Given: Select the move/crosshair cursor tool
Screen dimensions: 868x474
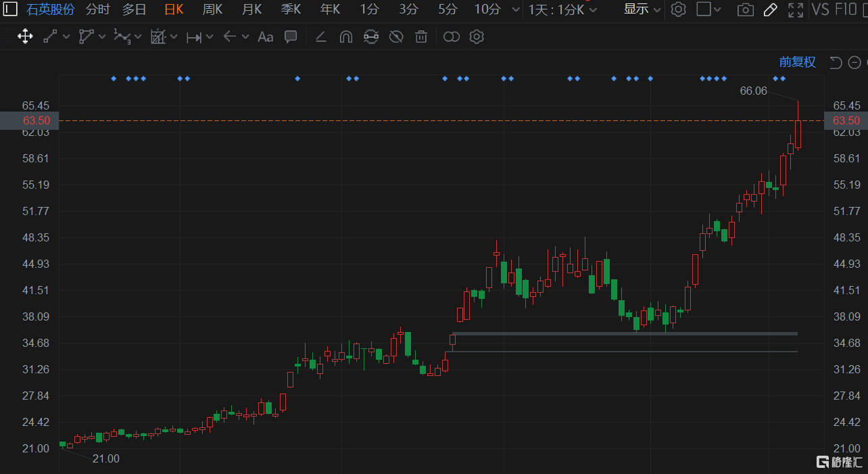Looking at the screenshot, I should click(x=25, y=37).
